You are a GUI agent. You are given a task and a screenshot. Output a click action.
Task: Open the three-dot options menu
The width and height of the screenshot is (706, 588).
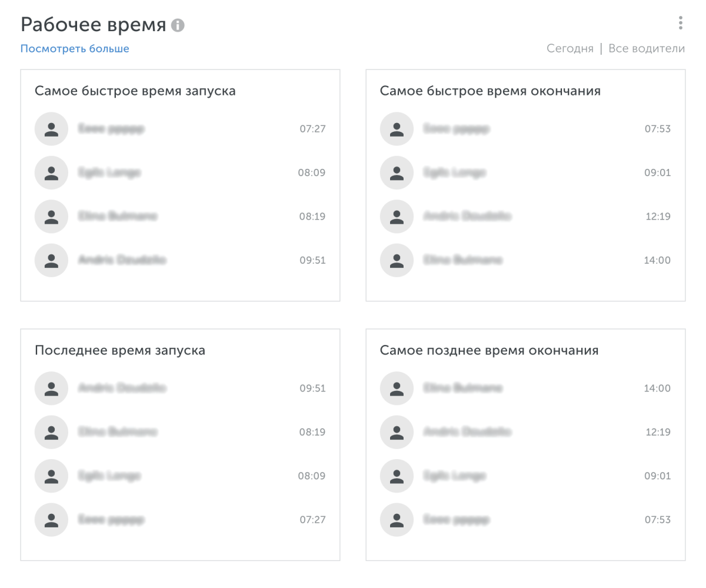[680, 24]
